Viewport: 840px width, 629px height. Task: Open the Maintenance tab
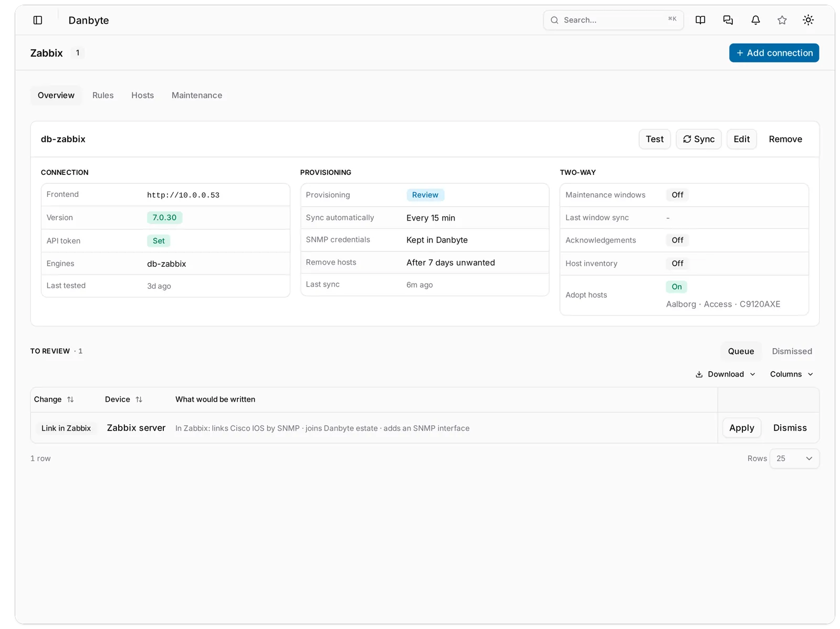coord(197,95)
